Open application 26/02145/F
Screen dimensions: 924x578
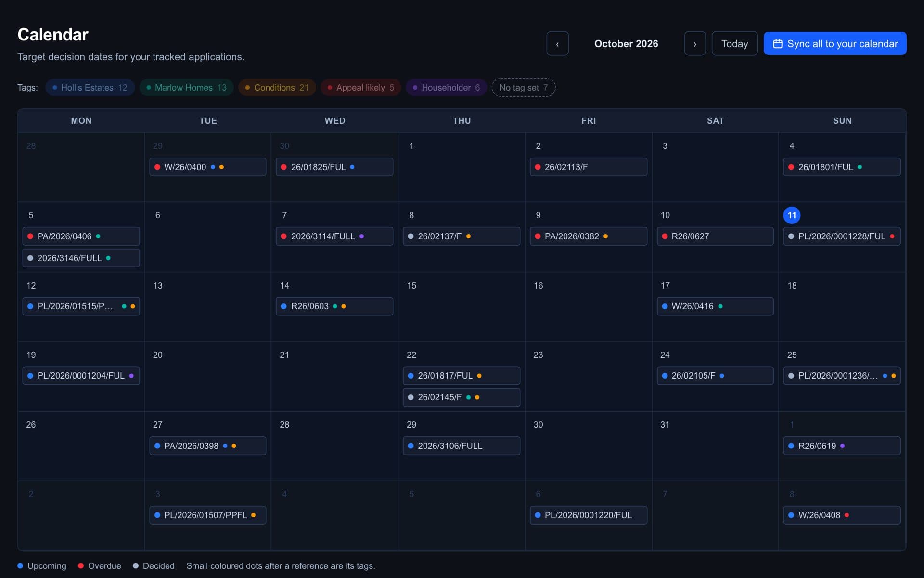[x=462, y=397]
